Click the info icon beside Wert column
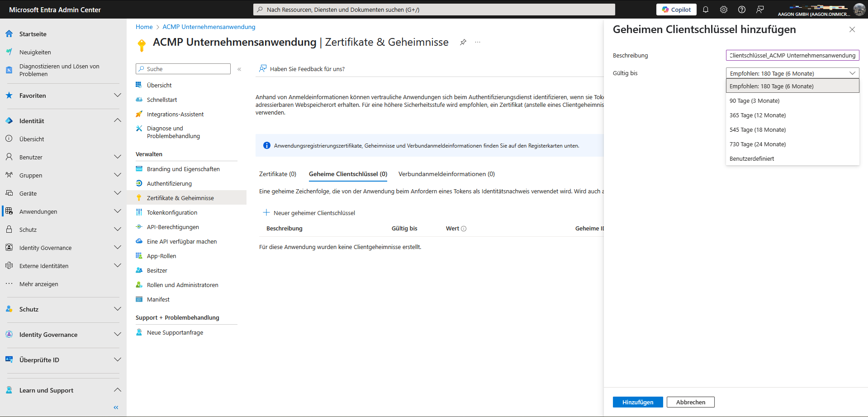The image size is (868, 417). pos(464,229)
